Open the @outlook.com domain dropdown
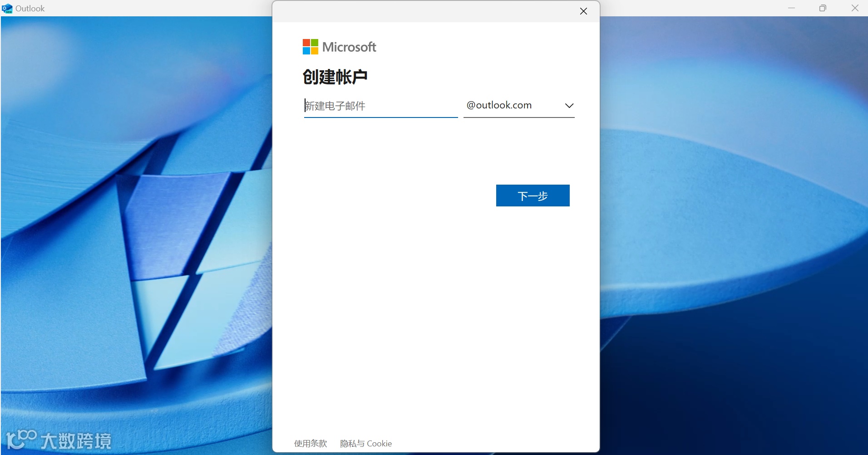 pos(519,106)
